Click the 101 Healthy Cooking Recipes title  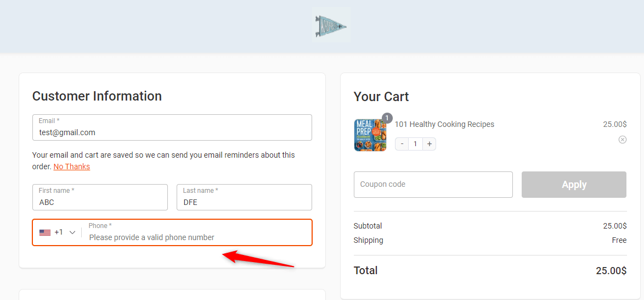coord(444,124)
